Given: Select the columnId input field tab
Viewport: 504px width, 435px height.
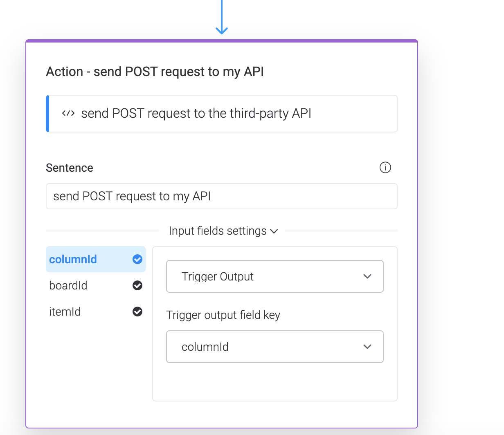Looking at the screenshot, I should coord(74,259).
